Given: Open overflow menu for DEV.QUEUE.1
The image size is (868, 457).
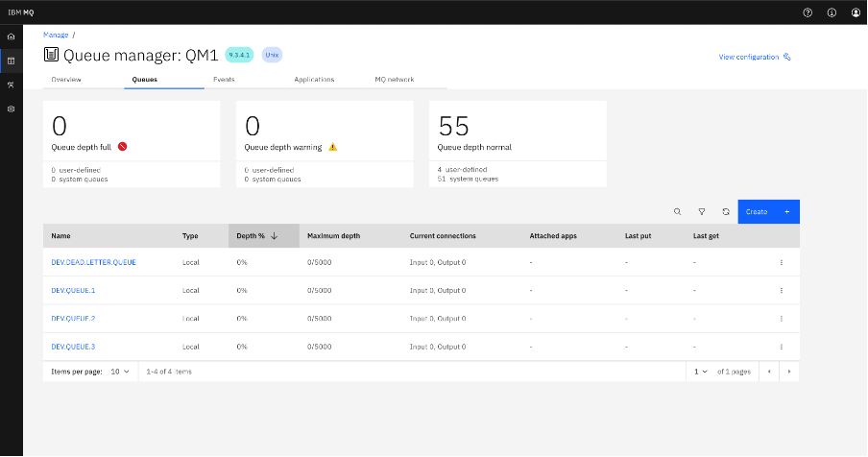Looking at the screenshot, I should click(x=781, y=291).
